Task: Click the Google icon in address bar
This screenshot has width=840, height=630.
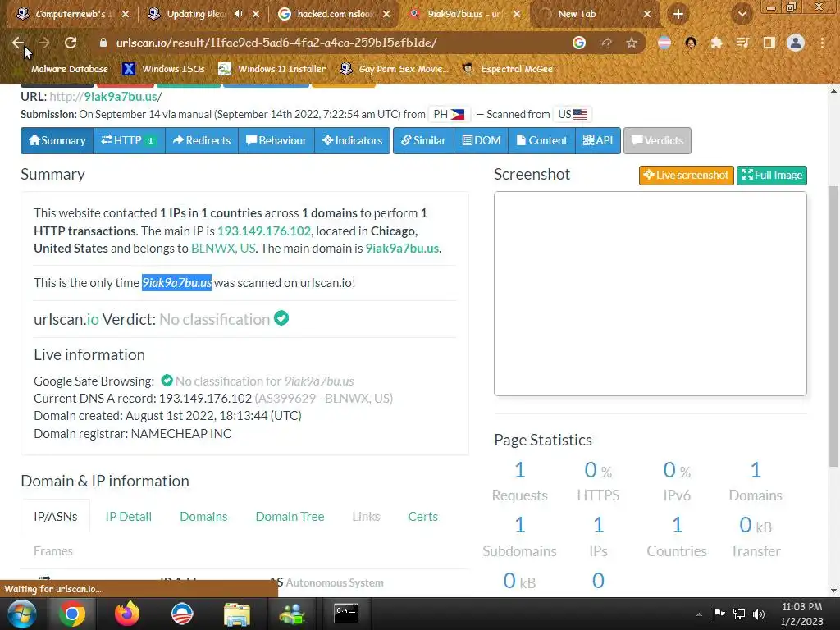Action: (578, 43)
